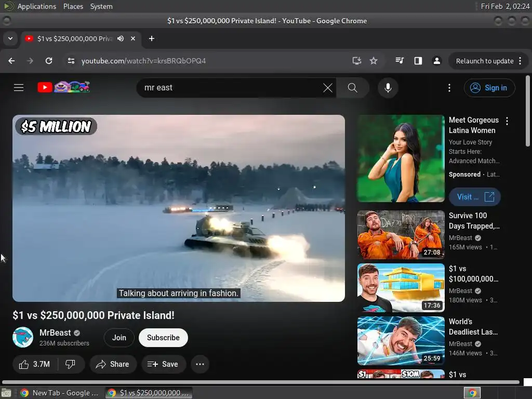Open ad options three-dot menu
Image resolution: width=532 pixels, height=399 pixels.
507,121
